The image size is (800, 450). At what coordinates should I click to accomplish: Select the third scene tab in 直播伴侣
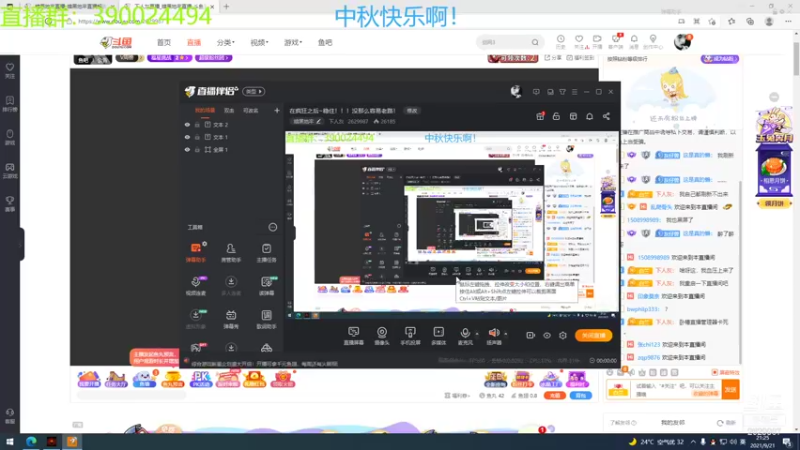[x=251, y=111]
